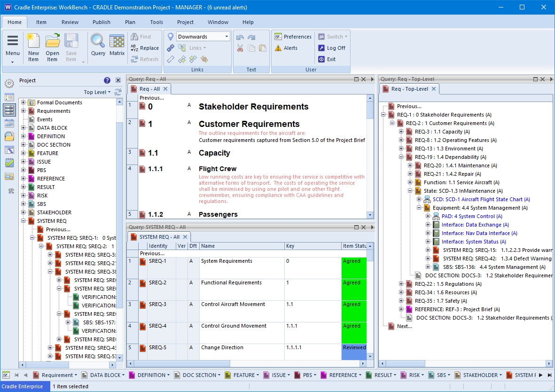555x392 pixels.
Task: Click the New Item ribbon icon
Action: pyautogui.click(x=33, y=47)
